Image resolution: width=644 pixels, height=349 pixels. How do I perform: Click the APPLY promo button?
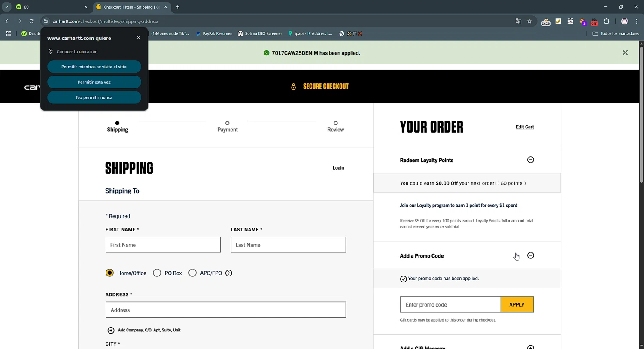click(517, 304)
